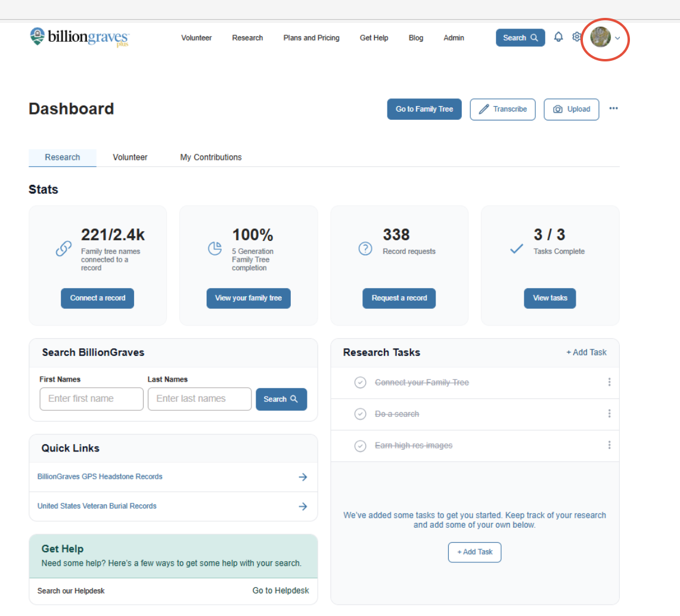Screen dimensions: 680x616
Task: Click Request a record button
Action: pyautogui.click(x=399, y=298)
